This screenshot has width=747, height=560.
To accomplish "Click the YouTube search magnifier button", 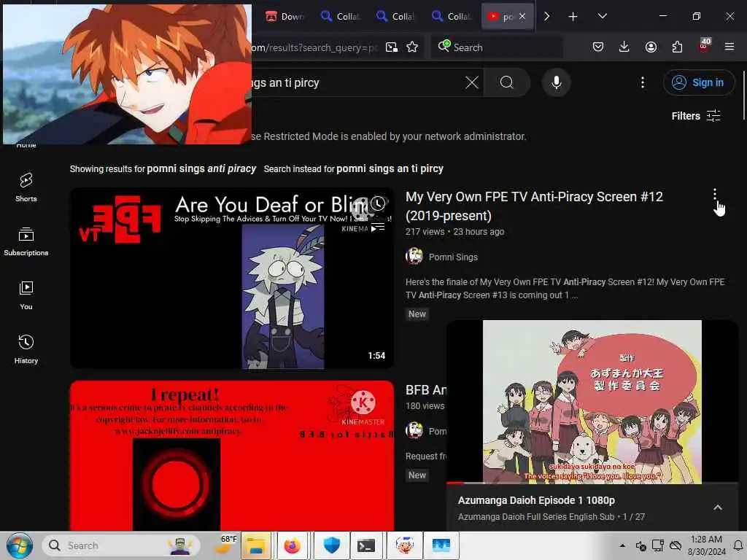I will click(507, 82).
